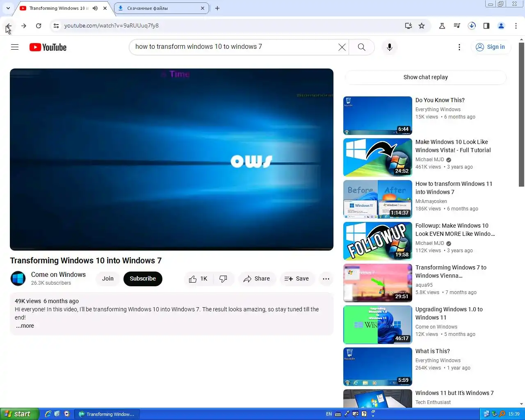Open YouTube settings three-dot menu
The width and height of the screenshot is (525, 420).
click(x=459, y=47)
